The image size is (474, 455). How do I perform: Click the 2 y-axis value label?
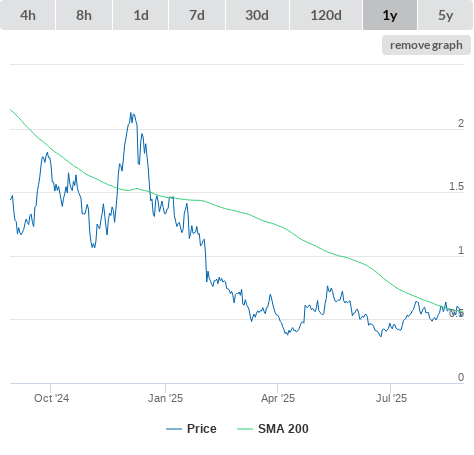pos(461,123)
